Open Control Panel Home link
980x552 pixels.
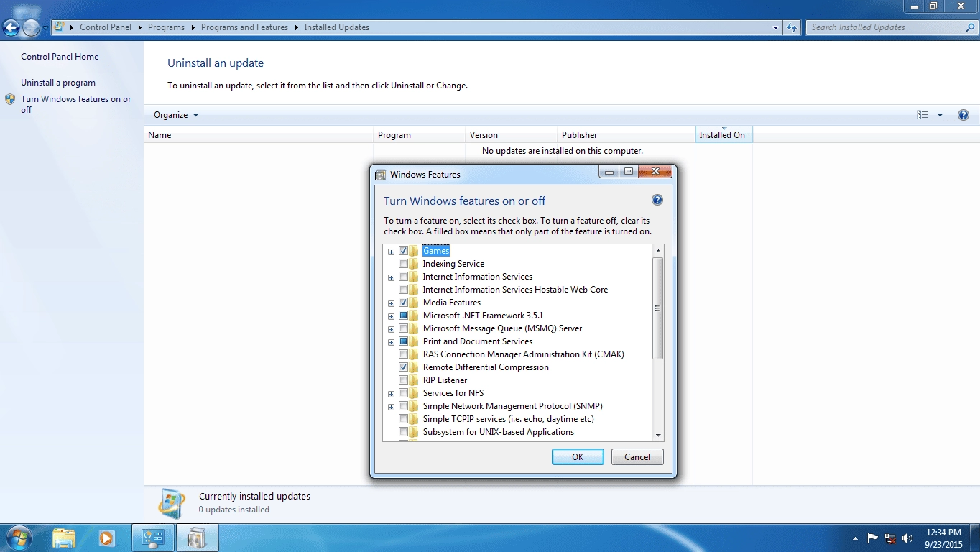pyautogui.click(x=60, y=57)
